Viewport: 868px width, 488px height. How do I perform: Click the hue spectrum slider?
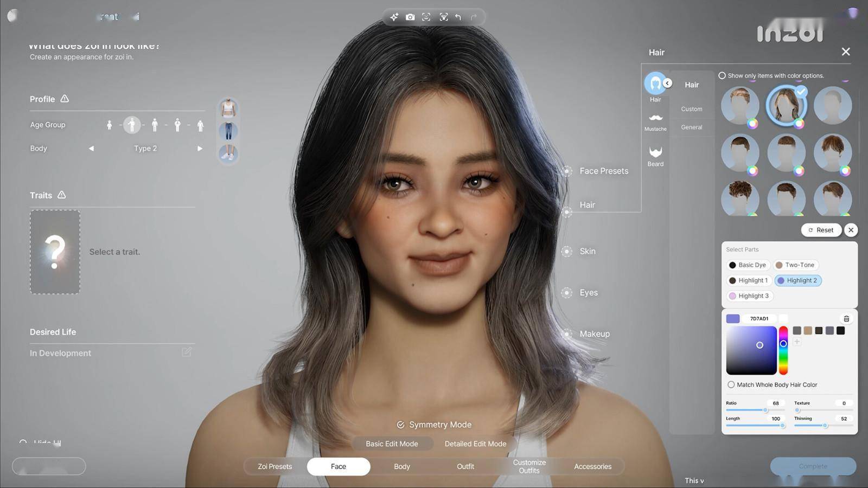tap(783, 350)
